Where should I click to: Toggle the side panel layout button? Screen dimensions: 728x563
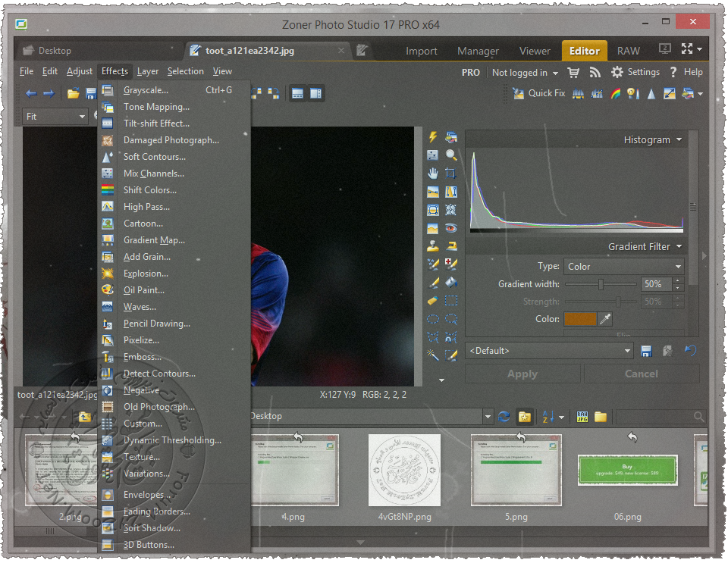click(315, 94)
